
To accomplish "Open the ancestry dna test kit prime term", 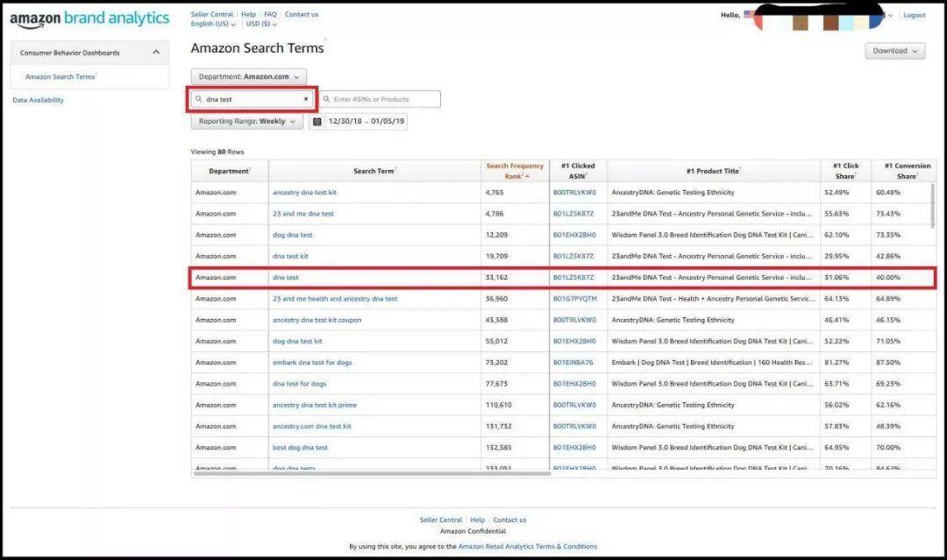I will click(314, 405).
